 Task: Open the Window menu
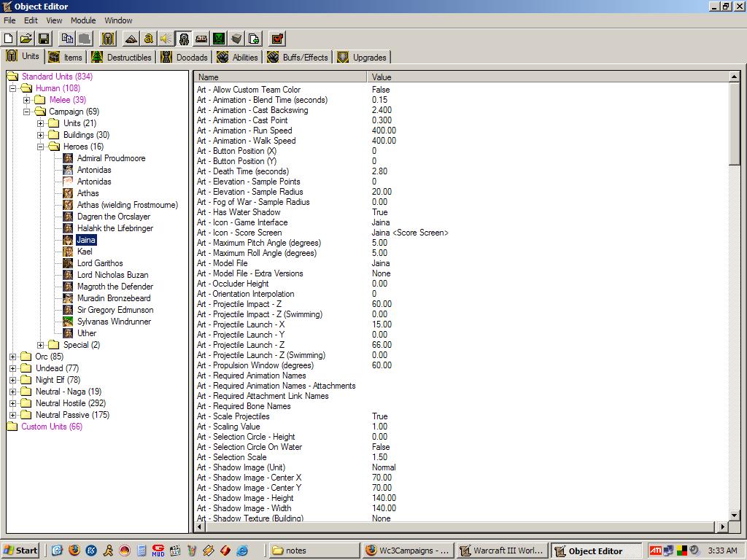119,20
